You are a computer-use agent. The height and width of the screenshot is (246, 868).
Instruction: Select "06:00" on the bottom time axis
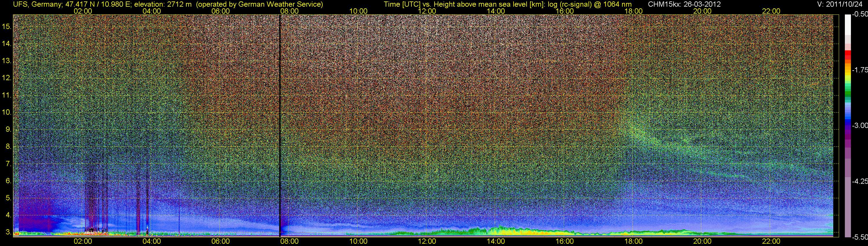coord(221,241)
